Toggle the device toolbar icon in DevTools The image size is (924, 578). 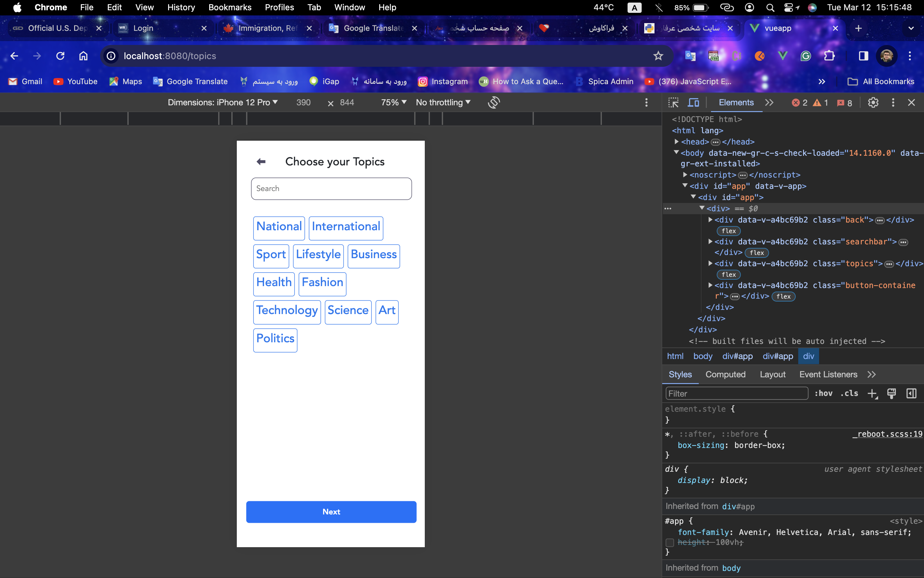click(693, 102)
